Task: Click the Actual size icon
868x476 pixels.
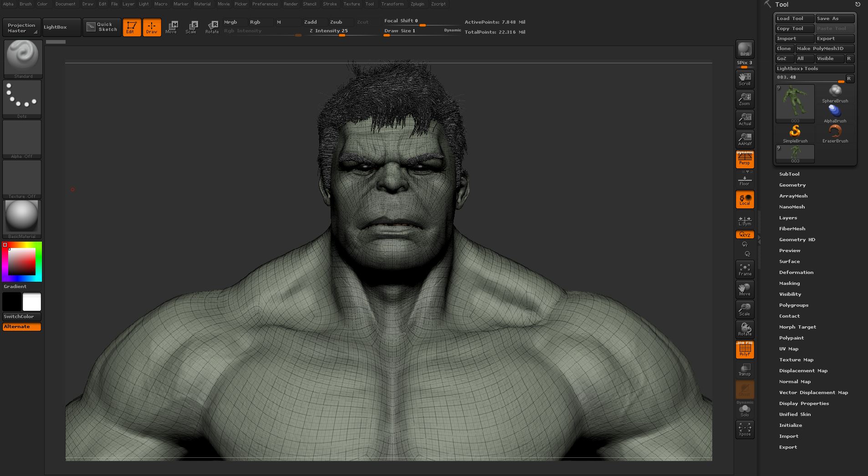Action: (745, 119)
